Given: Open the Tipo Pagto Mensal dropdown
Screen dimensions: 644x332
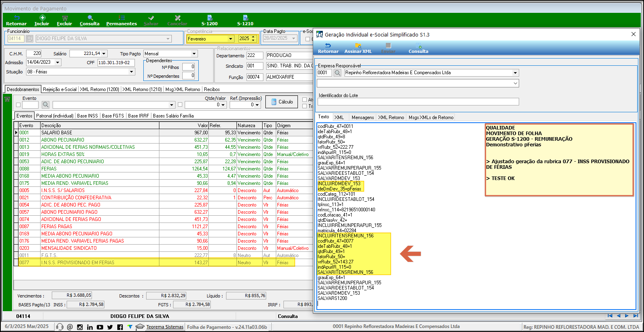Looking at the screenshot, I should click(194, 54).
